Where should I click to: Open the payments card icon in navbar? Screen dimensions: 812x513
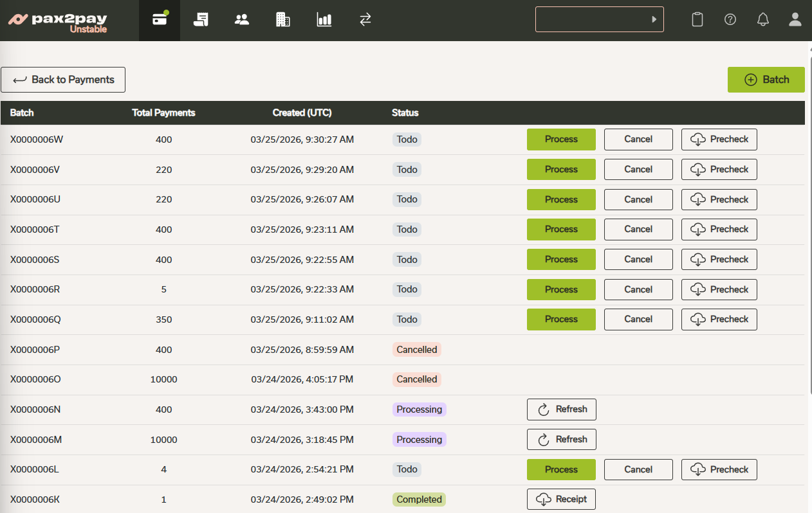tap(160, 20)
